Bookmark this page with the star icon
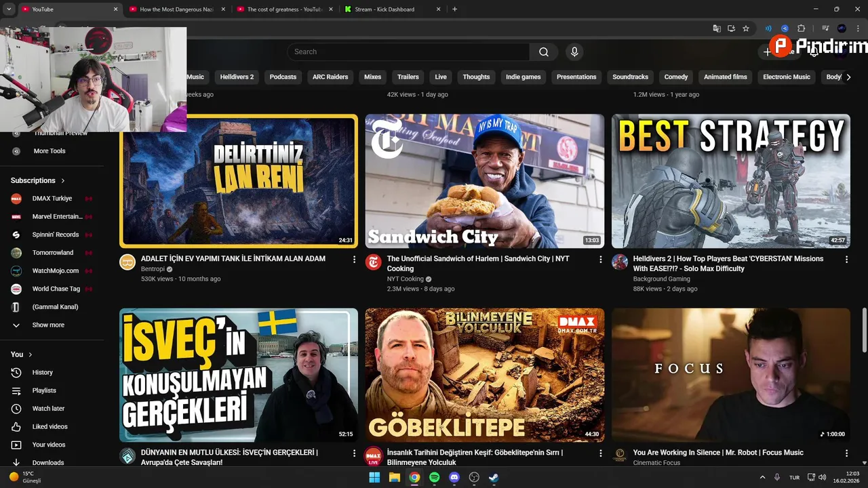Viewport: 868px width, 488px height. tap(746, 28)
